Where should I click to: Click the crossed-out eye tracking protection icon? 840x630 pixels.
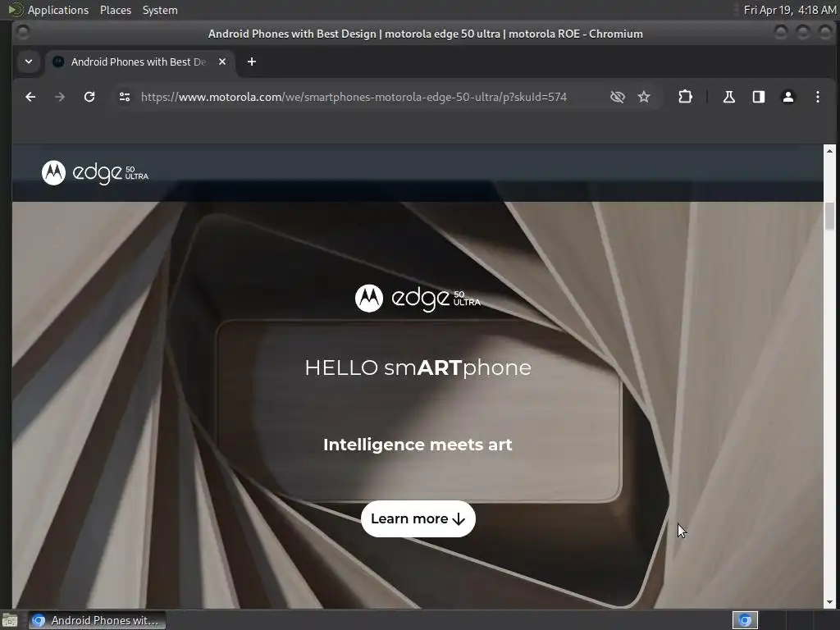point(618,97)
